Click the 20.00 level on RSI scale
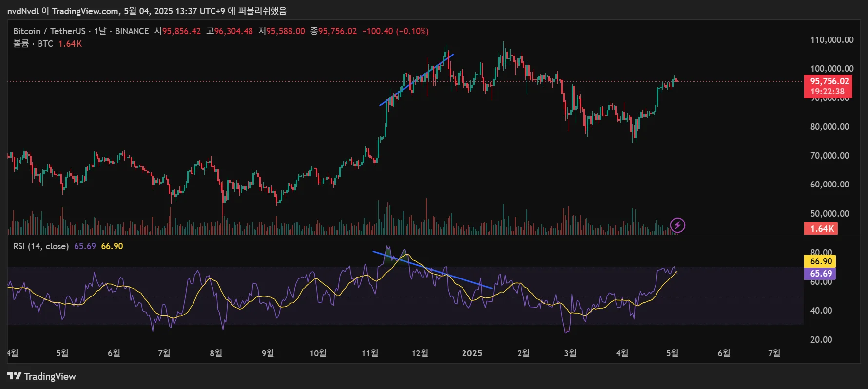 click(821, 340)
